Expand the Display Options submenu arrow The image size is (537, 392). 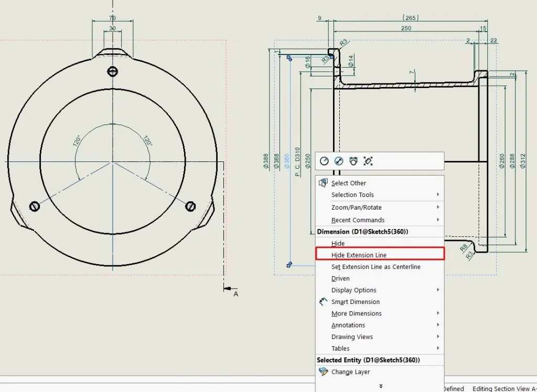(438, 290)
